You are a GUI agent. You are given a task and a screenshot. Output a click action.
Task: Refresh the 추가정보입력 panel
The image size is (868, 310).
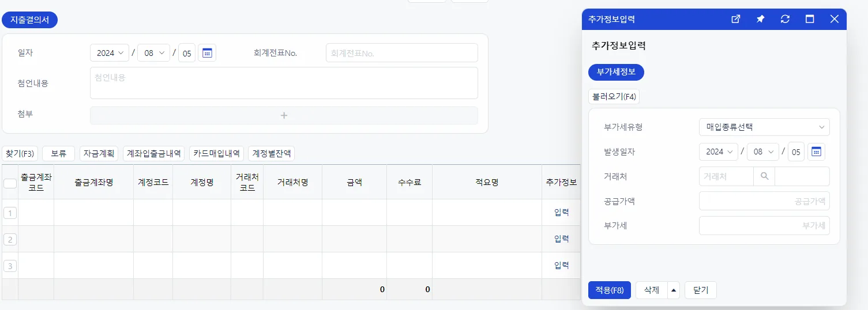(x=785, y=19)
